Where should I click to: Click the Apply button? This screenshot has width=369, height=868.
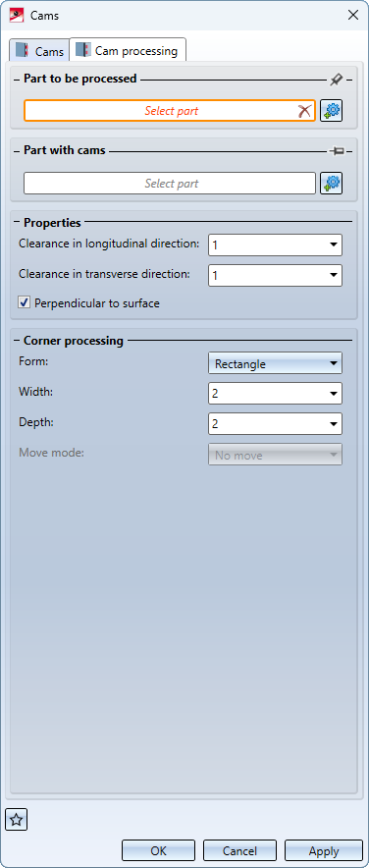click(324, 851)
